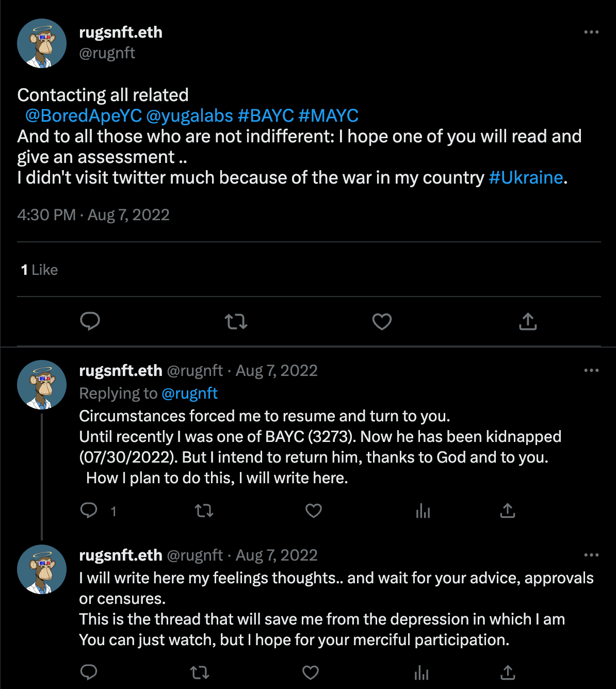
Task: Open the reply icon showing 1 reply
Action: pos(89,511)
